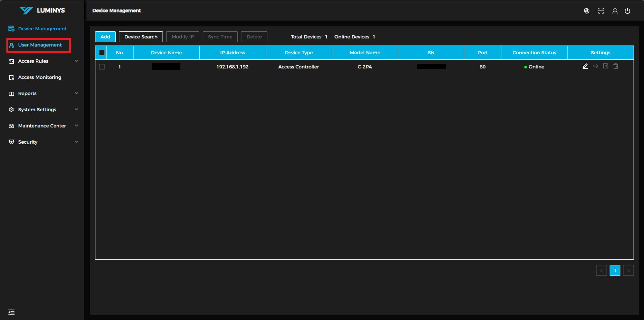
Task: Click the pencil edit icon in device row
Action: click(585, 66)
